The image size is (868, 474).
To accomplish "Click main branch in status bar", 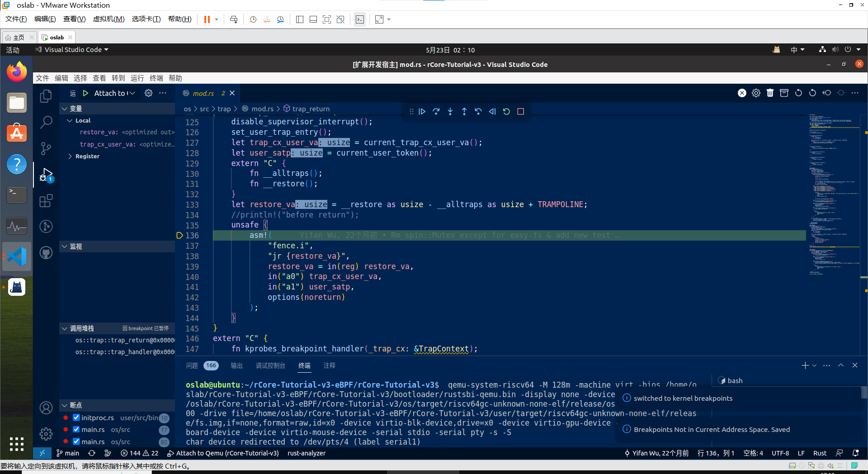I will 68,453.
